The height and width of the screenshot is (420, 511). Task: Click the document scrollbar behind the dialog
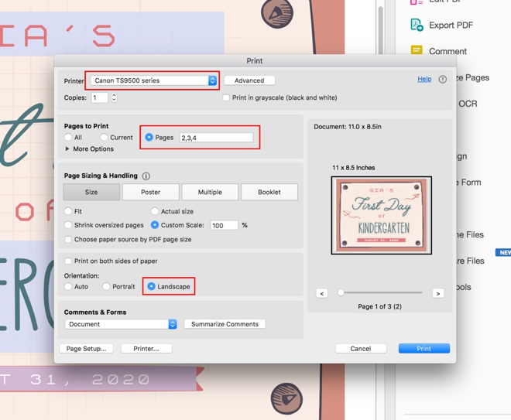point(380,29)
